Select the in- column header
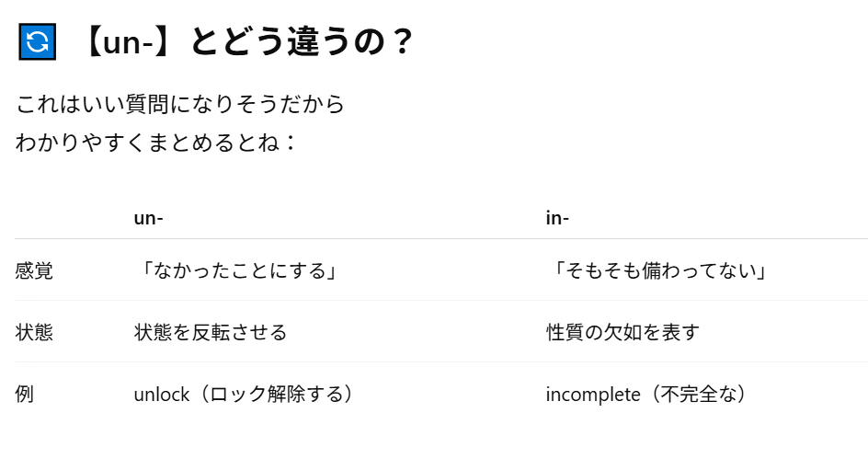This screenshot has height=470, width=868. tap(557, 218)
